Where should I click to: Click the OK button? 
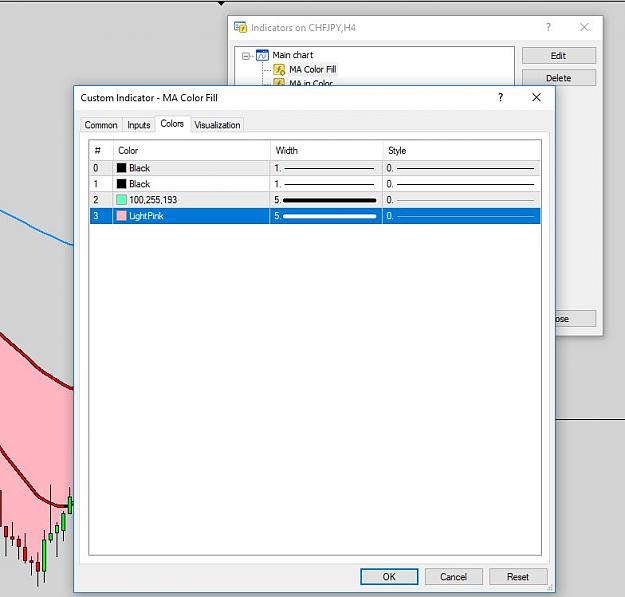(389, 577)
